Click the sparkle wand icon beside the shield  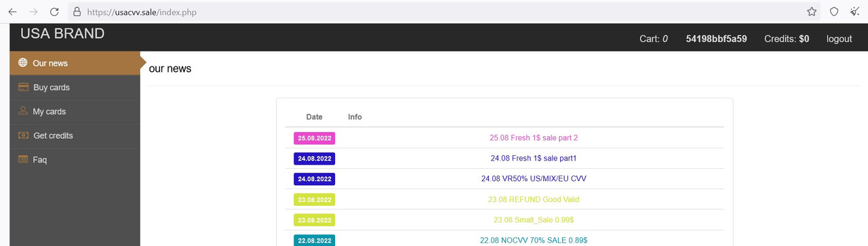(x=854, y=12)
